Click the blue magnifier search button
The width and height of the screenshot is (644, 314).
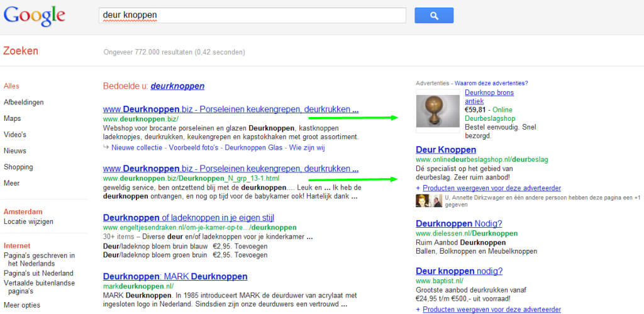tap(434, 16)
